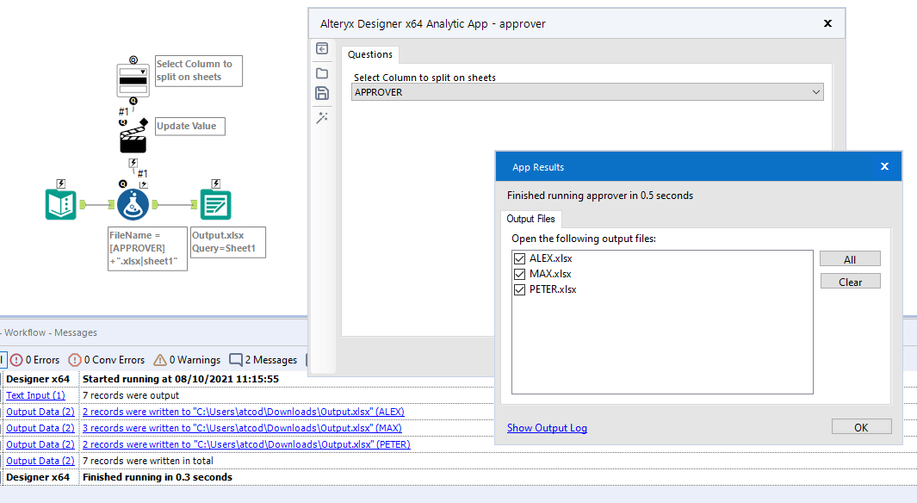Click the Text Input output anchor
The image size is (917, 503).
click(83, 205)
